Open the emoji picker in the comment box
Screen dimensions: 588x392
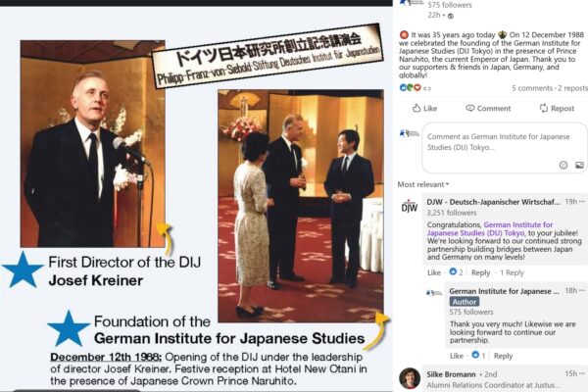pyautogui.click(x=563, y=165)
